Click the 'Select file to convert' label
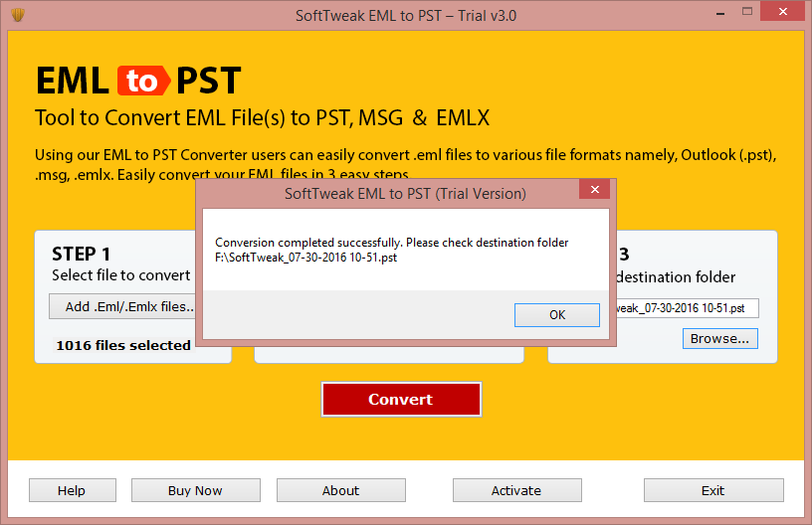The height and width of the screenshot is (525, 812). click(x=121, y=275)
